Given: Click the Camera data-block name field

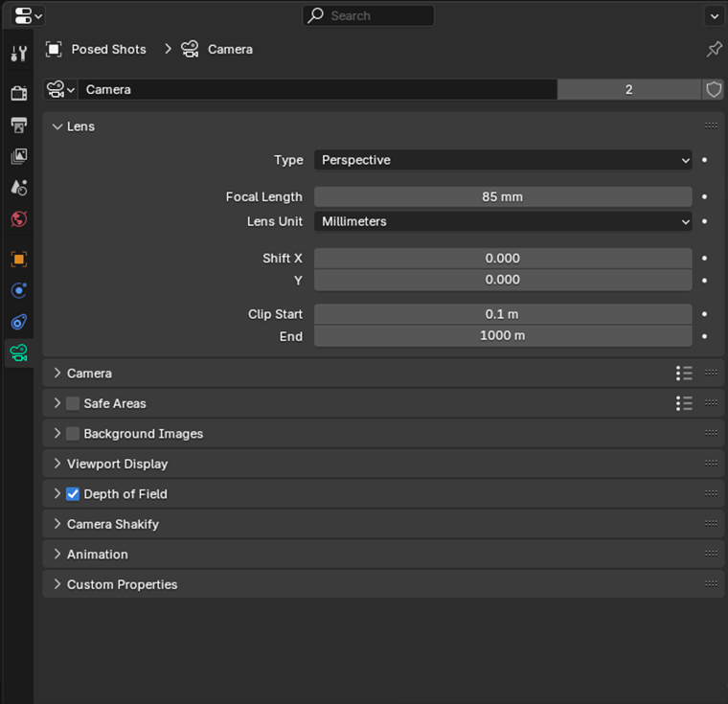Looking at the screenshot, I should click(x=318, y=90).
